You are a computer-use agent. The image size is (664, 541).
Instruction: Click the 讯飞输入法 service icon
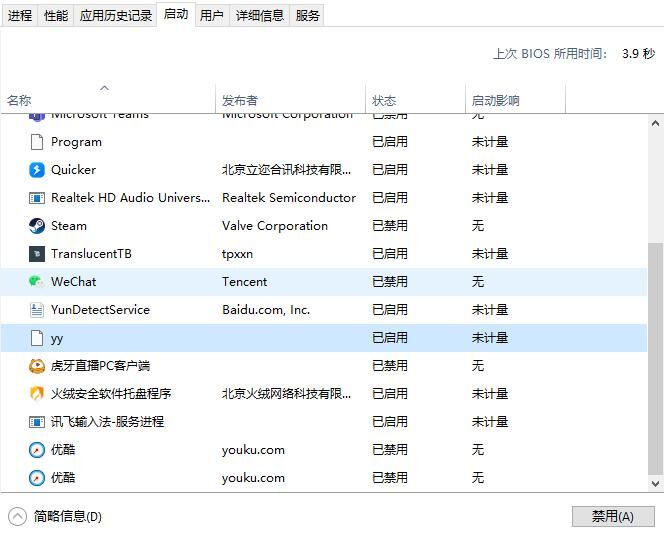[x=37, y=422]
